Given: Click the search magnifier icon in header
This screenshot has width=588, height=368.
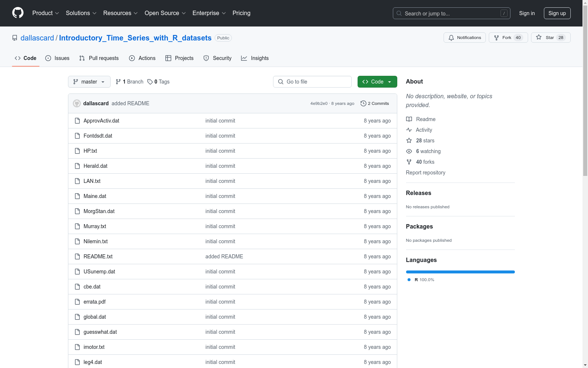Looking at the screenshot, I should (x=399, y=13).
